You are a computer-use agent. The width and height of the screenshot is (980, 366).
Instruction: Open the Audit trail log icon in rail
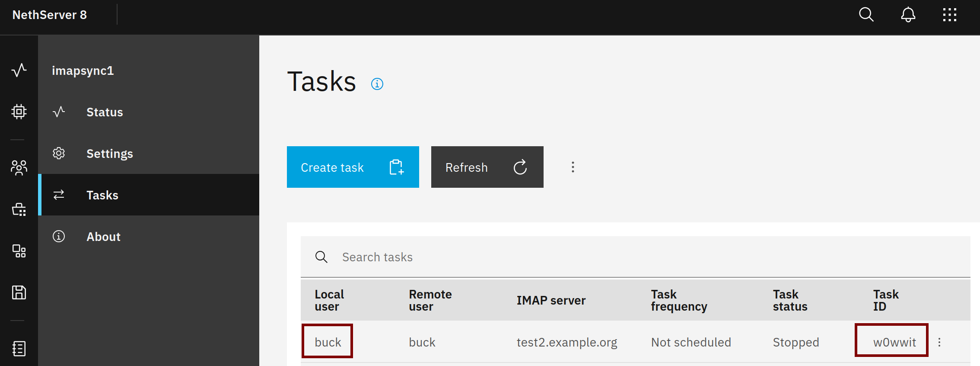(19, 348)
